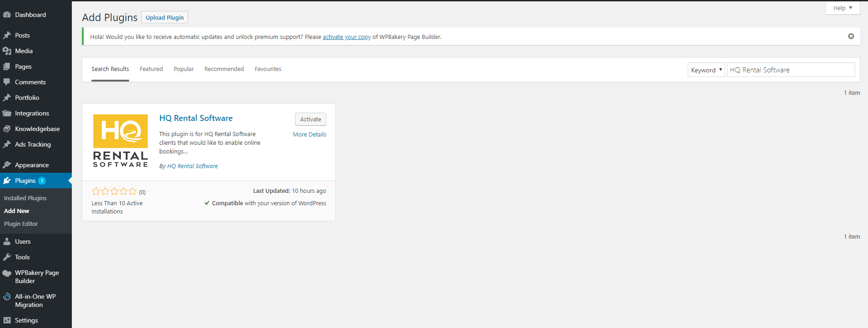Click the activate your copy link
The width and height of the screenshot is (868, 328).
347,37
